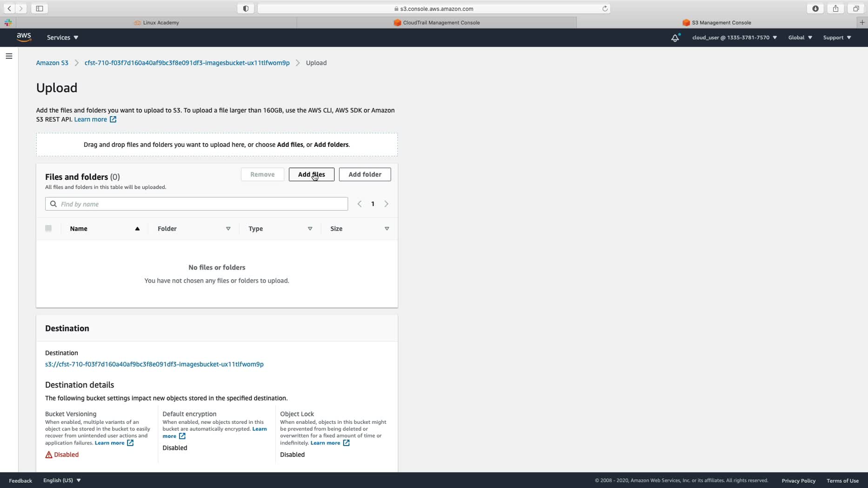Click the privacy shield icon
868x488 pixels.
246,8
